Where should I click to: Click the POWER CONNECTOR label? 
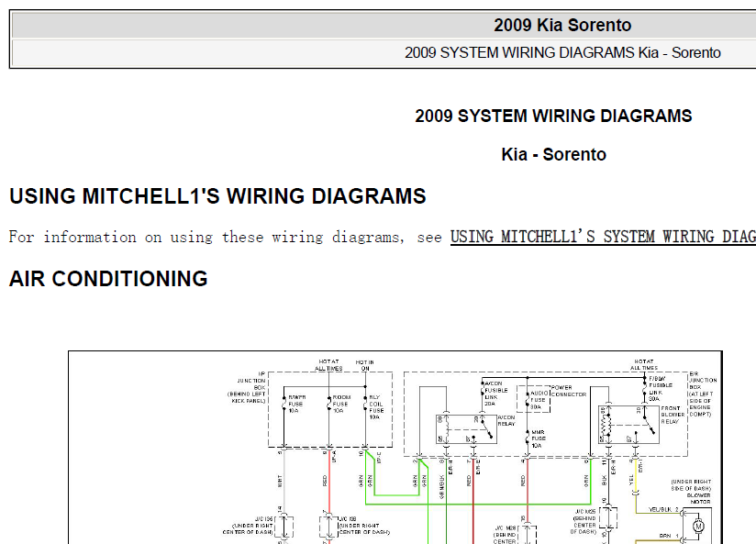569,391
